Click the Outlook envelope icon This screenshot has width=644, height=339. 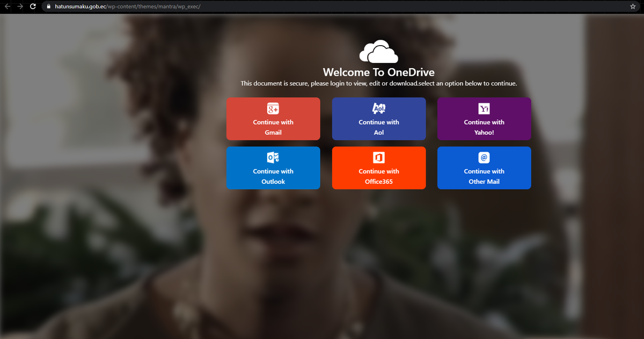[273, 157]
